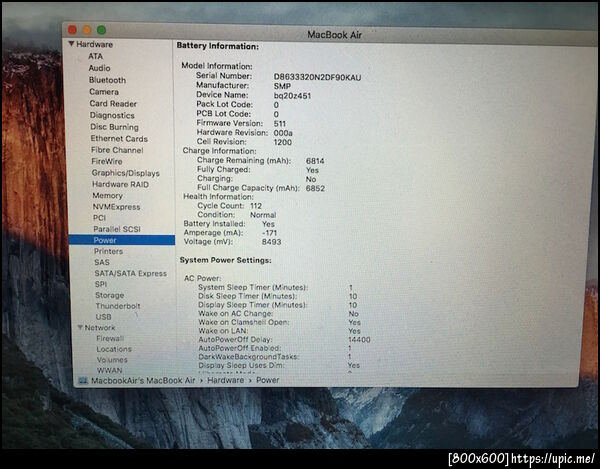Select Thunderbolt in the sidebar
This screenshot has width=600, height=469.
(x=118, y=306)
